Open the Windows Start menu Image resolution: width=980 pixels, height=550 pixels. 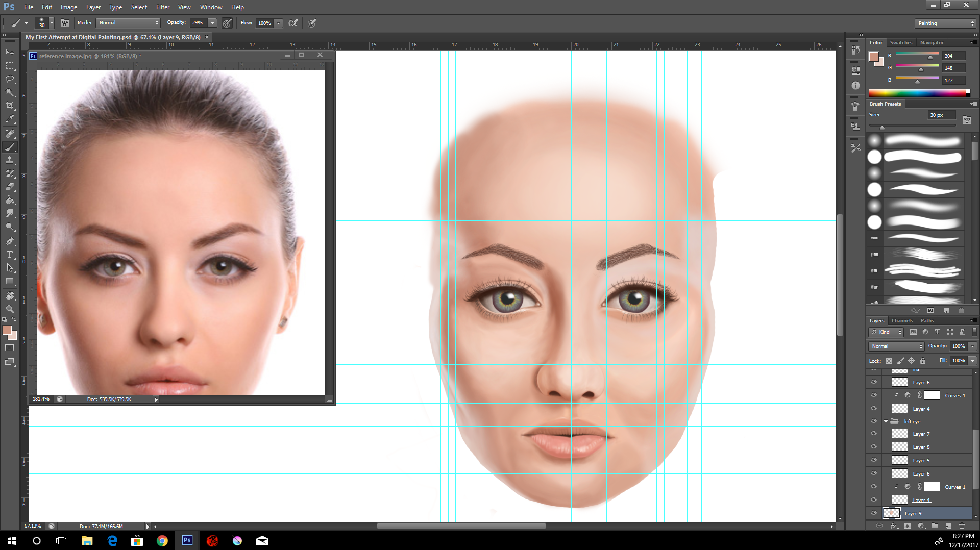(x=12, y=541)
